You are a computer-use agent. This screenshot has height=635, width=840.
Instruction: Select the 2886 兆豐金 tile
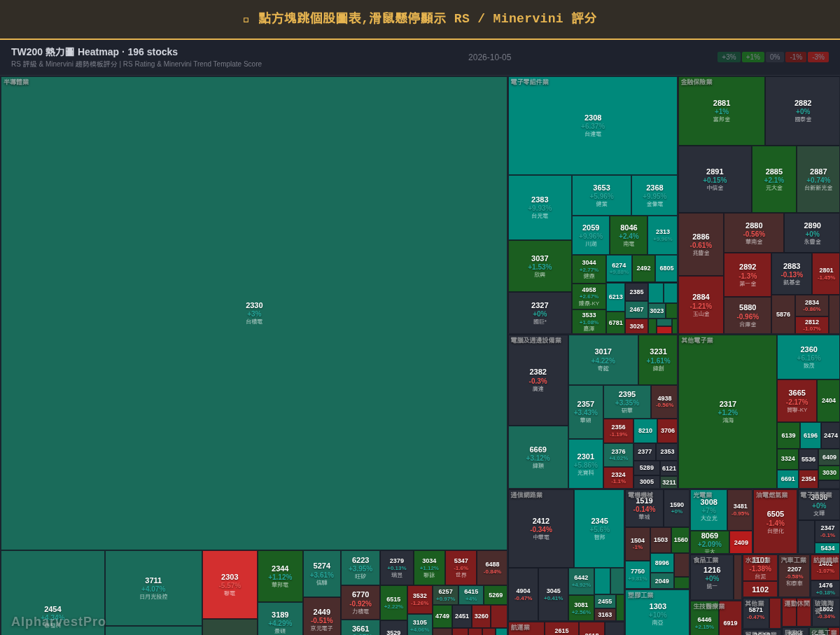click(701, 244)
